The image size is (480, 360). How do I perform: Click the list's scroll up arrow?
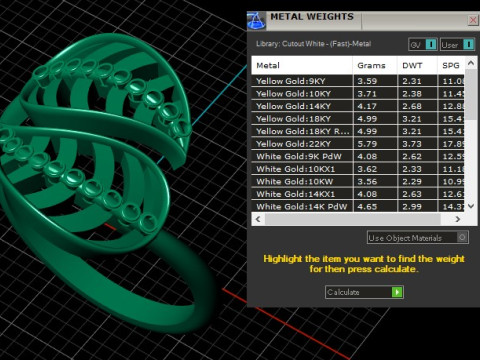click(x=471, y=63)
